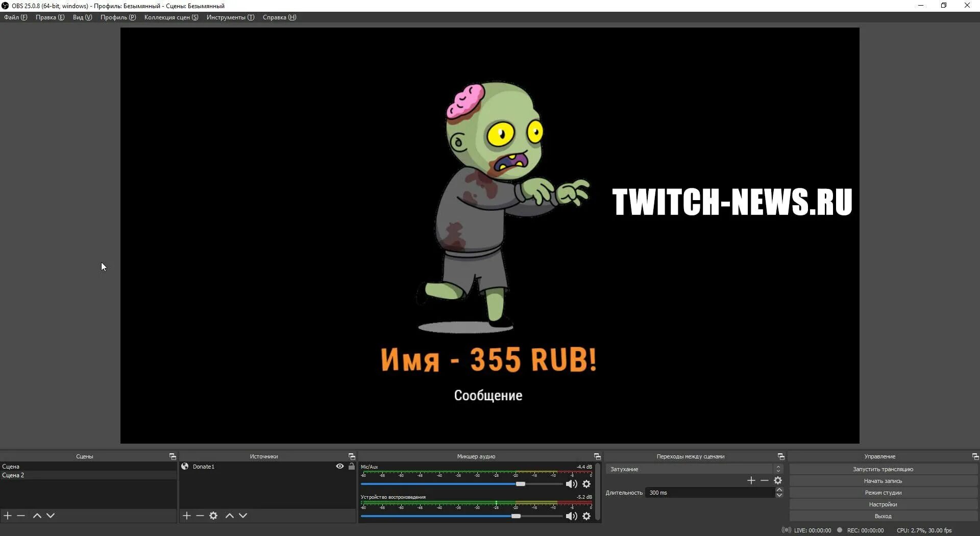
Task: Enable Режим студии
Action: [x=883, y=493]
